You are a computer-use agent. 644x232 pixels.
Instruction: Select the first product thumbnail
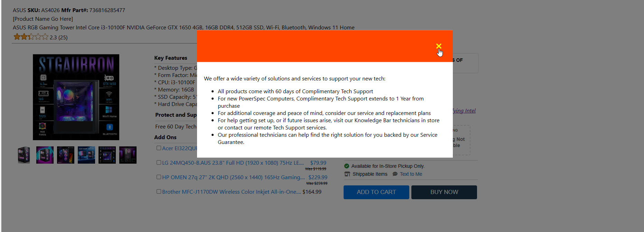[24, 155]
